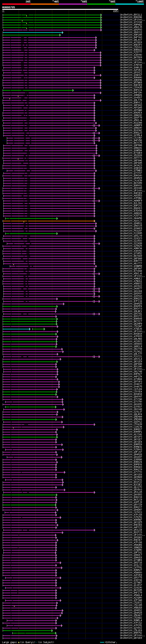146x644 pixels.
Task: Select hit UniRef100_Q9AUC7
Action: 131,555
